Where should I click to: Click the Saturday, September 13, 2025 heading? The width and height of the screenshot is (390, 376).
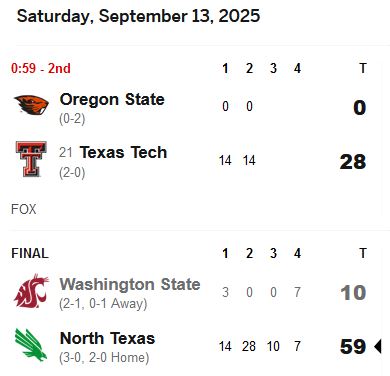pos(138,16)
